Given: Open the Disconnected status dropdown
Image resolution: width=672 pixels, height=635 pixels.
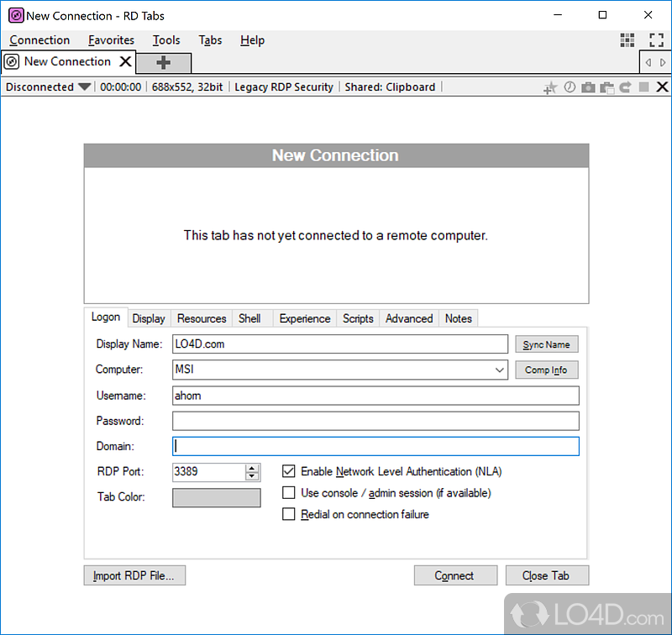Looking at the screenshot, I should click(84, 87).
